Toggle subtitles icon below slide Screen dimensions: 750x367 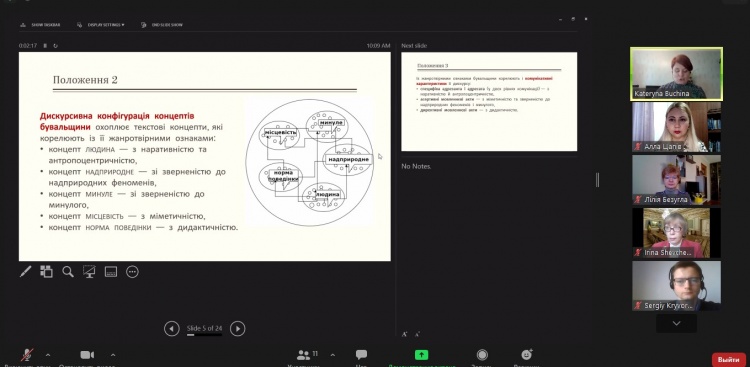pos(110,272)
